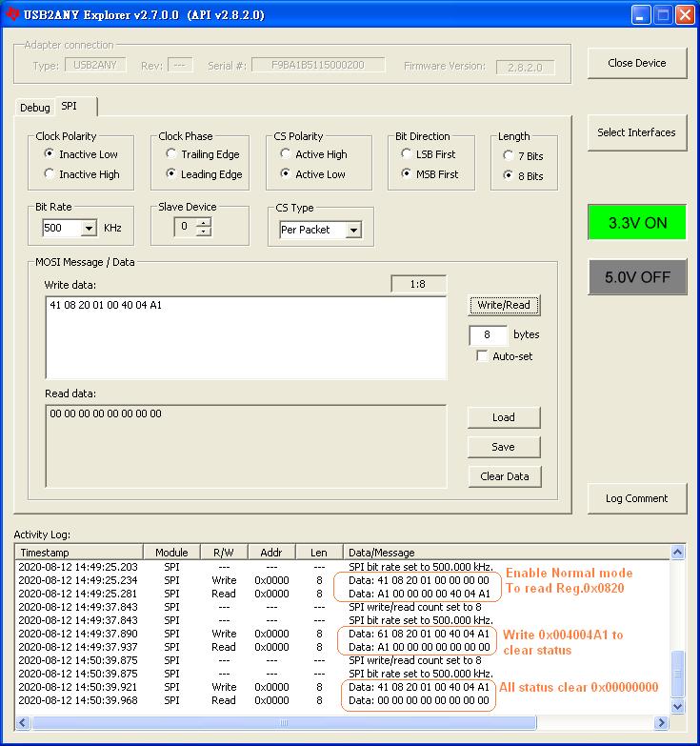Screen dimensions: 700x746
Task: Click into the Read data text area
Action: [x=246, y=446]
